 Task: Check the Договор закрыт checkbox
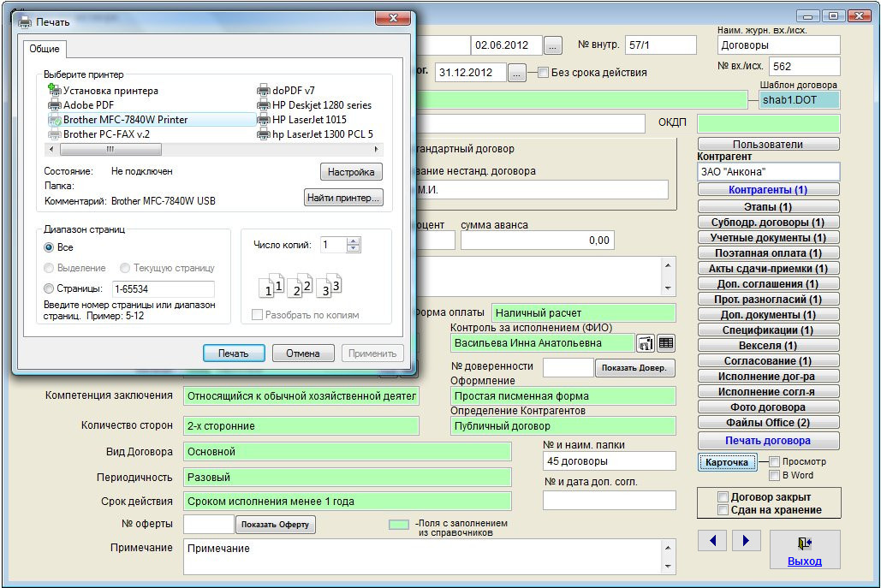pyautogui.click(x=723, y=497)
